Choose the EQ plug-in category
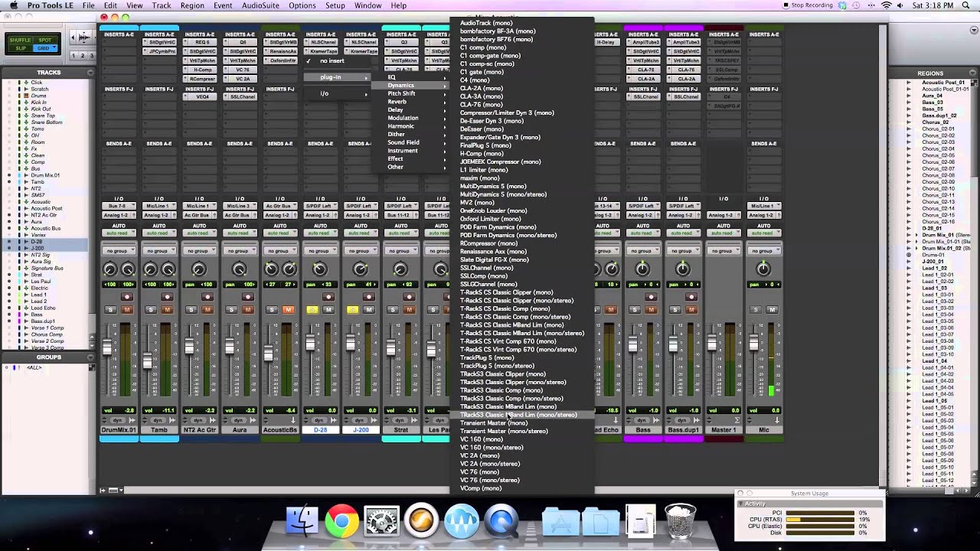Viewport: 980px width, 551px height. click(391, 77)
